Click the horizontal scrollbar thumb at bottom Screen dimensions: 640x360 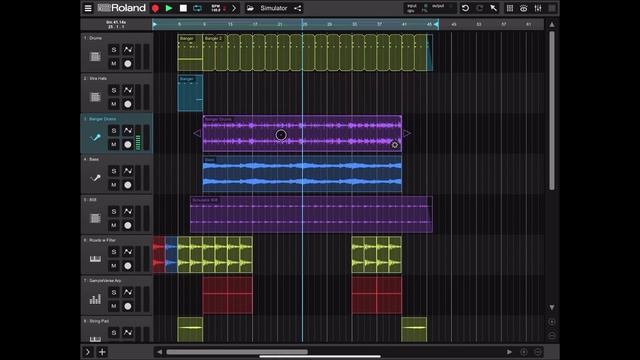[x=237, y=351]
